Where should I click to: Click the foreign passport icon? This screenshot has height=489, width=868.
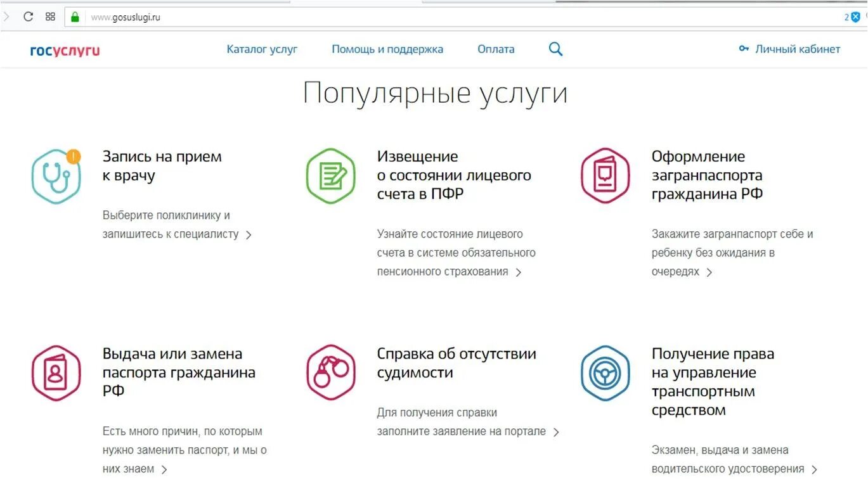tap(606, 176)
